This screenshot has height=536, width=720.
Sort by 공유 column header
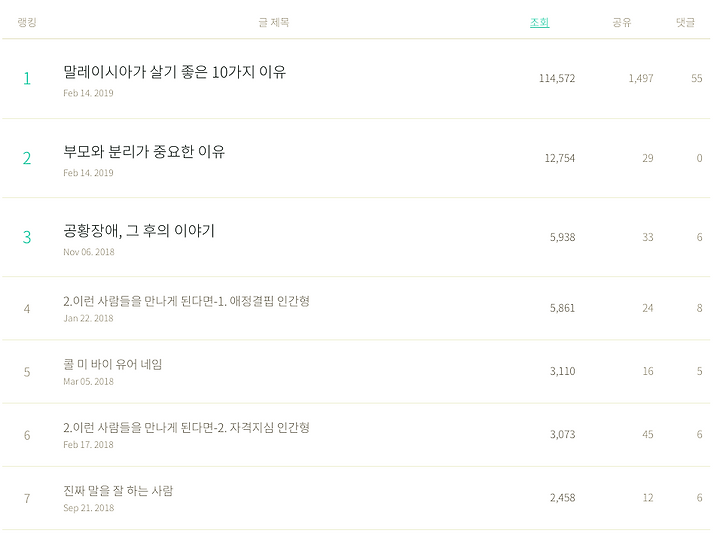(x=622, y=22)
